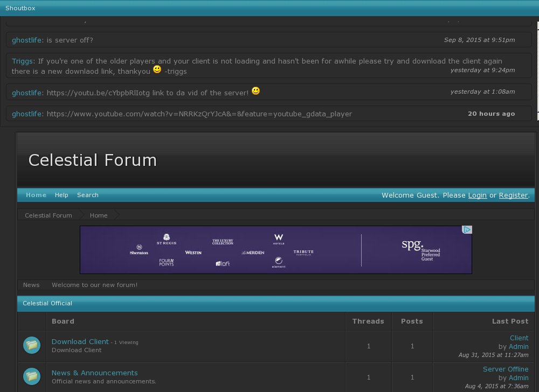This screenshot has height=392, width=539.
Task: Click Triggs username in the shoutbox
Action: coord(23,61)
